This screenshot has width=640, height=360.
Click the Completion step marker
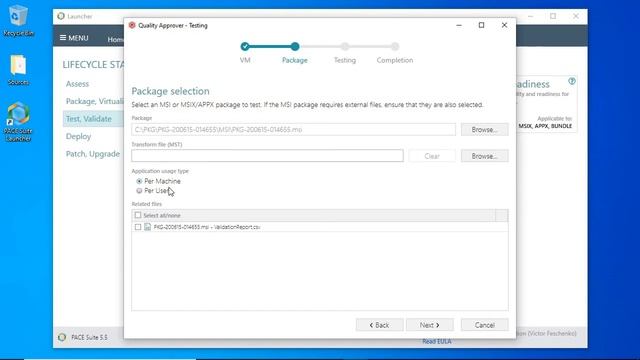395,47
